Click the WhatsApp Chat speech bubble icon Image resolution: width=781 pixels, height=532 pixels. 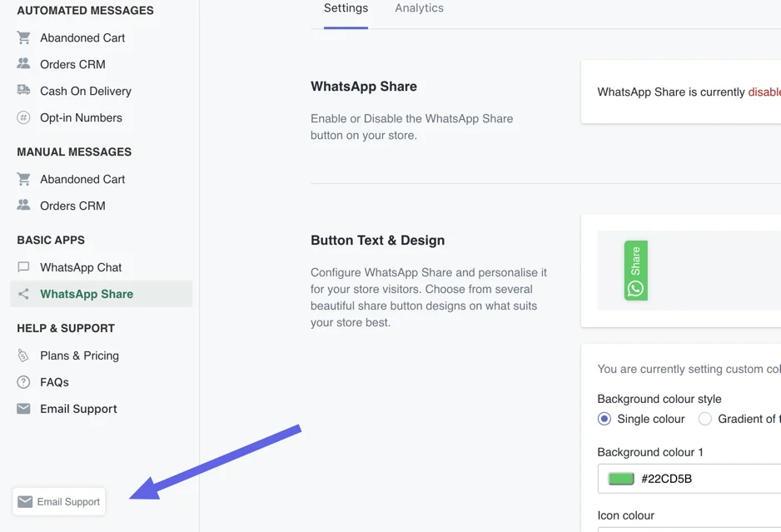click(x=23, y=267)
